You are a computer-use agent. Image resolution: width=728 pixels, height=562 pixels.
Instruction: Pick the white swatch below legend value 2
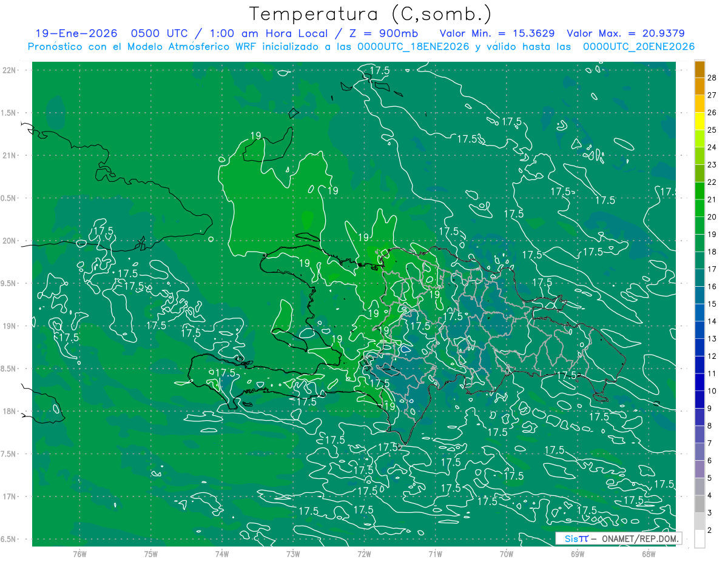[699, 539]
